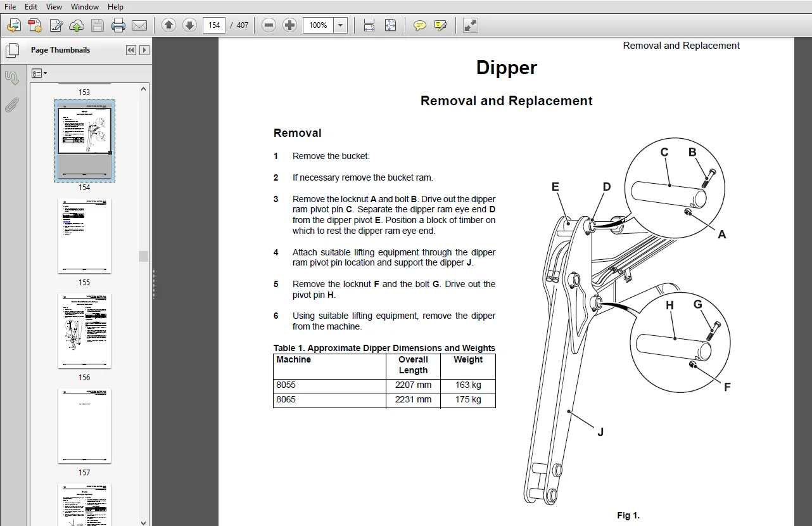Viewport: 812px width, 526px height.
Task: Click the thumbnails panel scrollbar handle
Action: tap(144, 256)
